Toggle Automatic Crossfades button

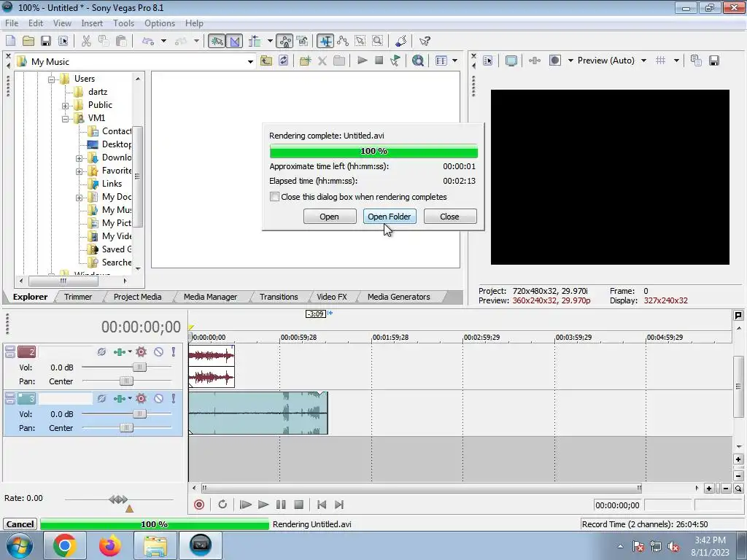click(x=234, y=41)
